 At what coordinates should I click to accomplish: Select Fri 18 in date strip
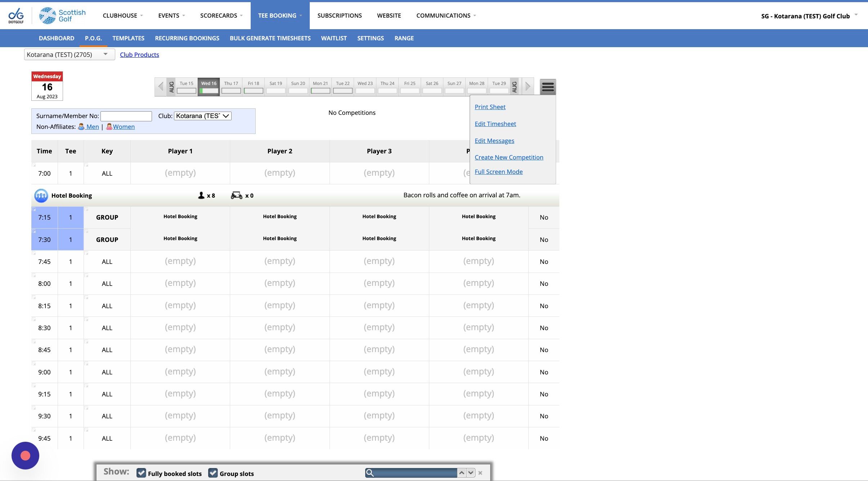pyautogui.click(x=253, y=87)
